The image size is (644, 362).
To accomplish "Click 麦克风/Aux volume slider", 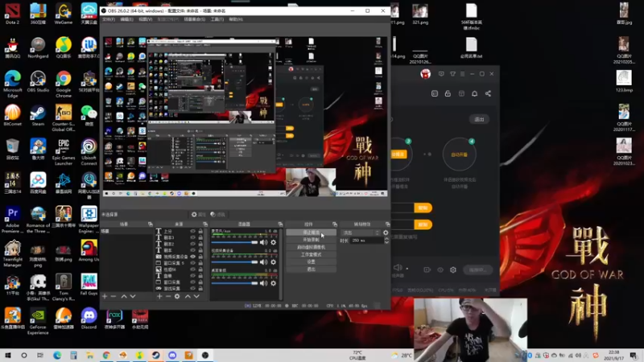I will [234, 243].
